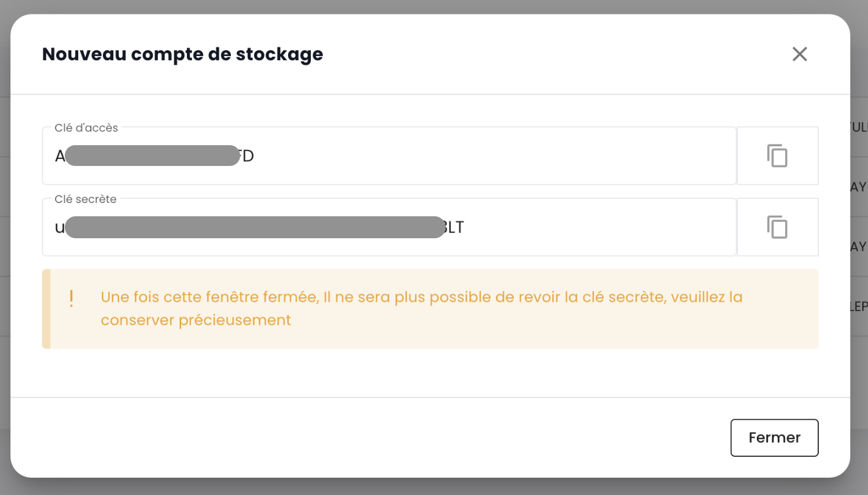Viewport: 868px width, 495px height.
Task: Click the trailing "D" of the access key
Action: pos(248,156)
